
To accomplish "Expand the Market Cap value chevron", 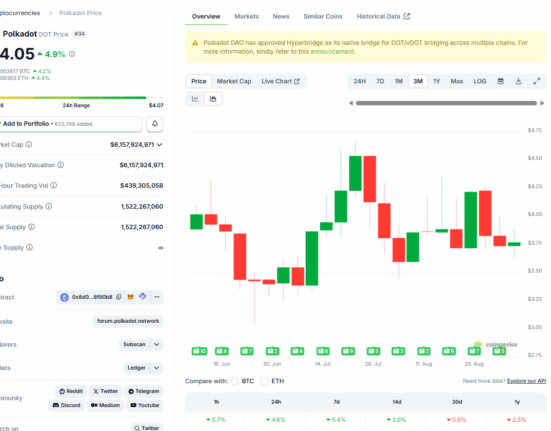I will pos(160,144).
